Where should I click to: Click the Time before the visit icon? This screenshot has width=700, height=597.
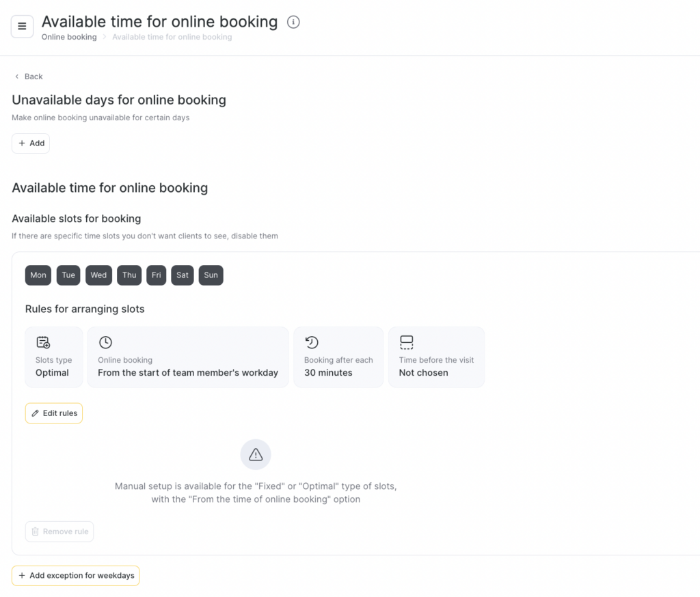407,342
